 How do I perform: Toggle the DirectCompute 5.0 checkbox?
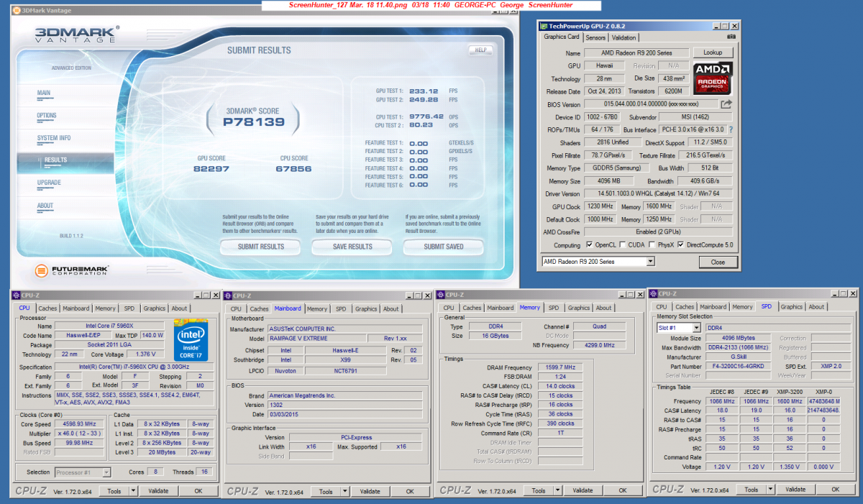680,245
